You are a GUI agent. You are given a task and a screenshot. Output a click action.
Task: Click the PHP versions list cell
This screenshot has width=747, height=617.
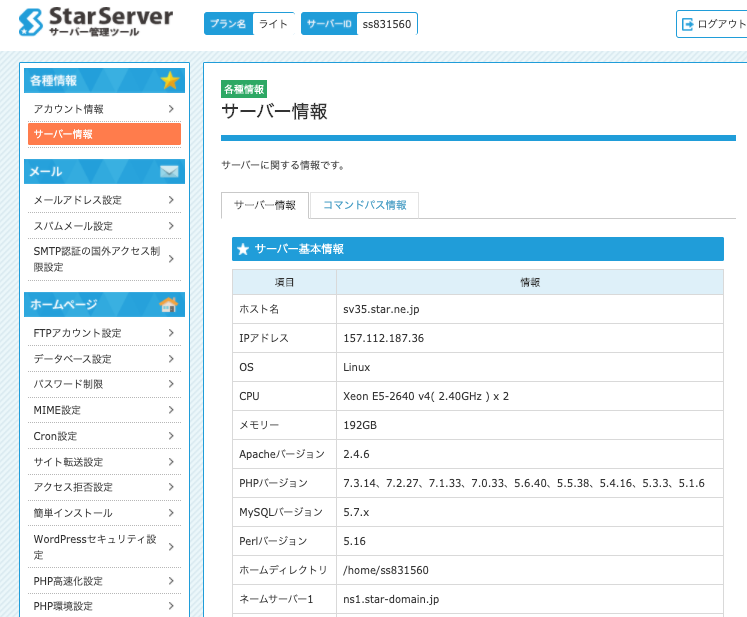(530, 483)
